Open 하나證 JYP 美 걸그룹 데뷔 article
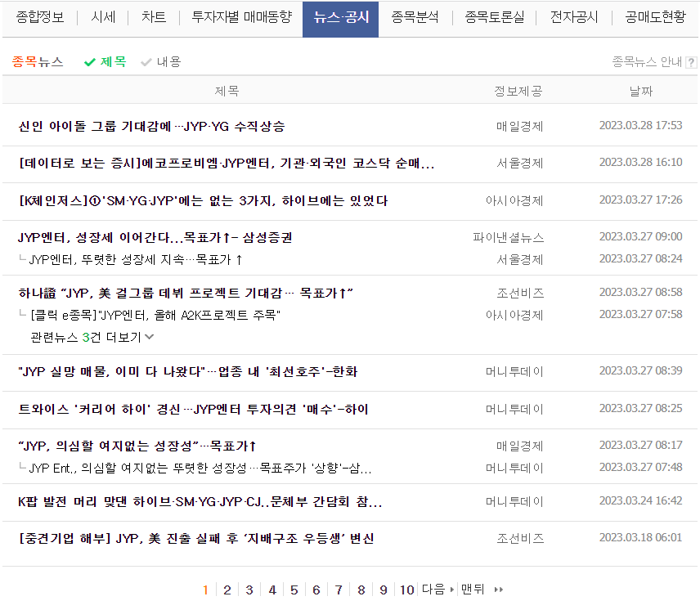 point(186,294)
